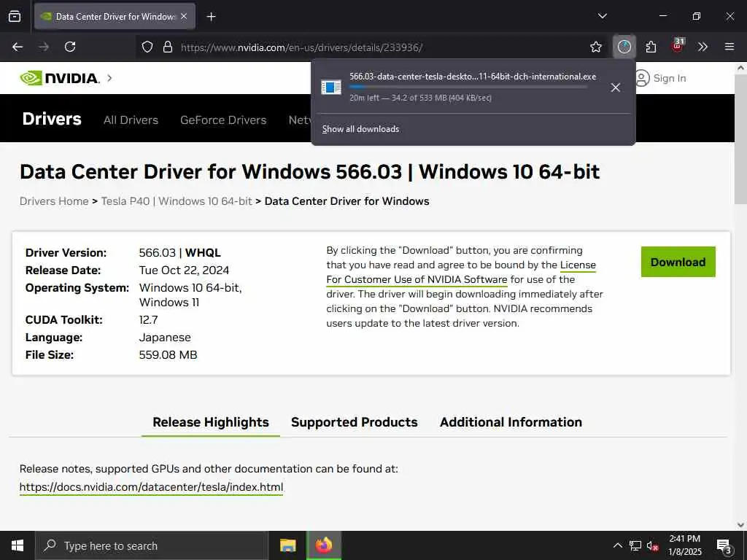The image size is (747, 560).
Task: Click the page vertical scrollbar thumb
Action: 740,139
